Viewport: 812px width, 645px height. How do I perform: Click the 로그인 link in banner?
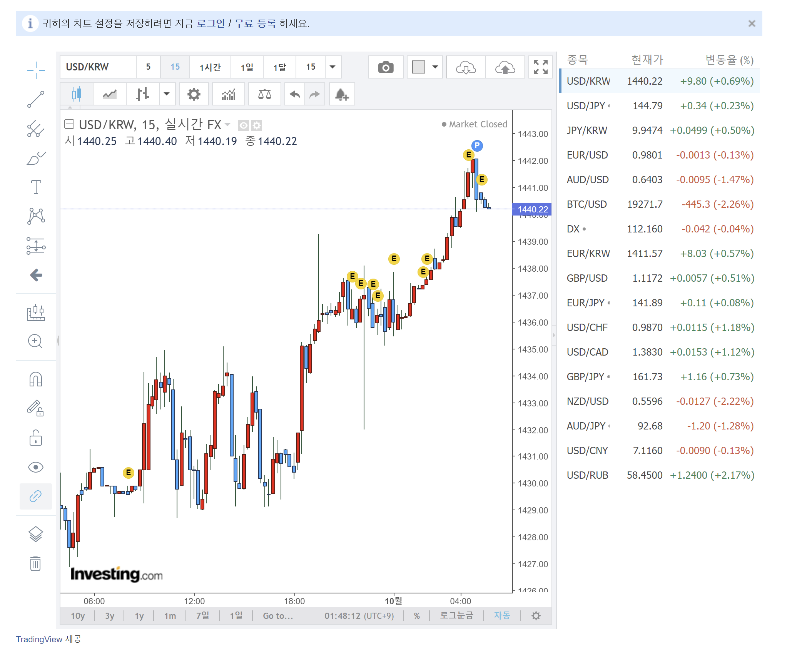point(211,23)
